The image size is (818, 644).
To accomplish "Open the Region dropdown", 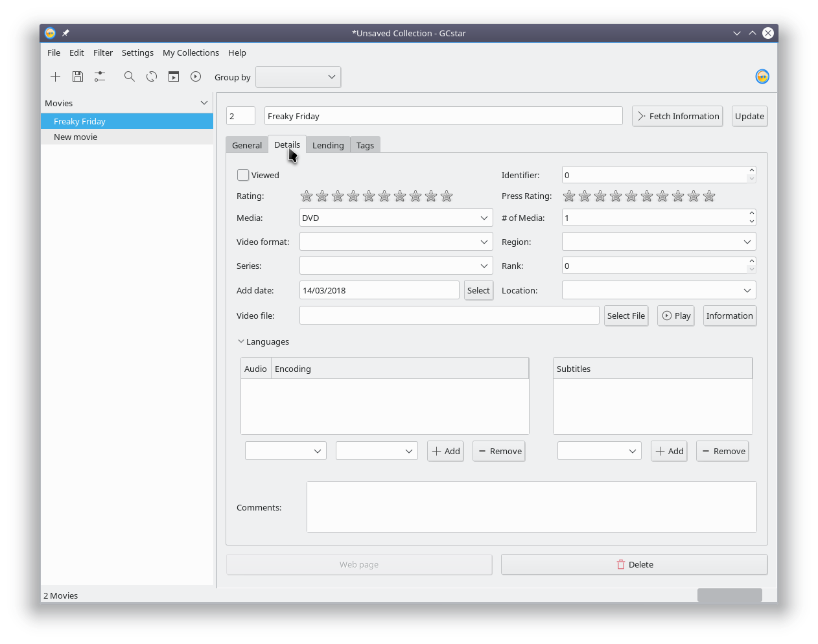I will [x=659, y=242].
